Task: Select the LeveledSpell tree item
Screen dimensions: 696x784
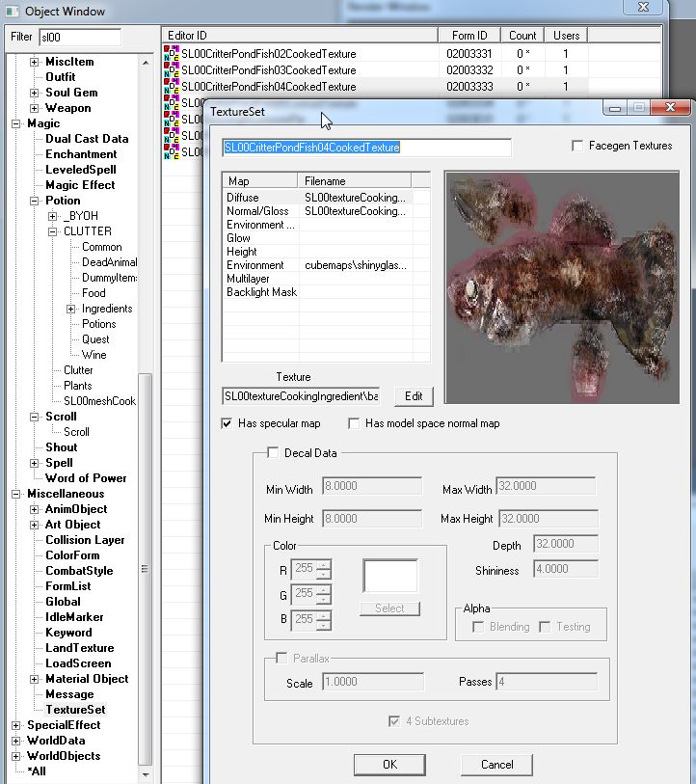Action: [x=81, y=170]
